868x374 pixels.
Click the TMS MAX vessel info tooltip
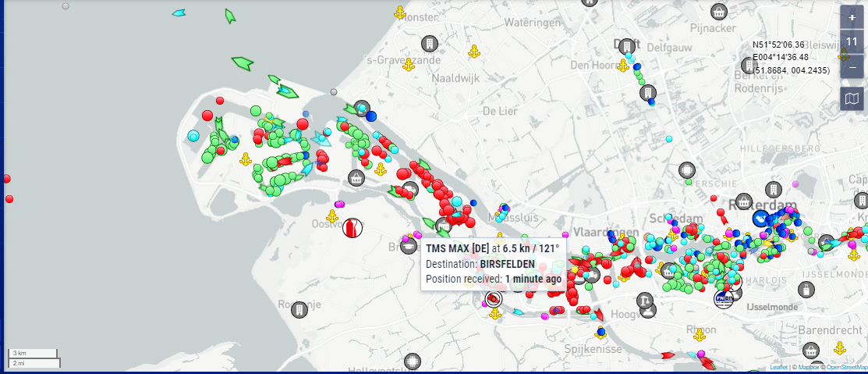click(x=493, y=264)
